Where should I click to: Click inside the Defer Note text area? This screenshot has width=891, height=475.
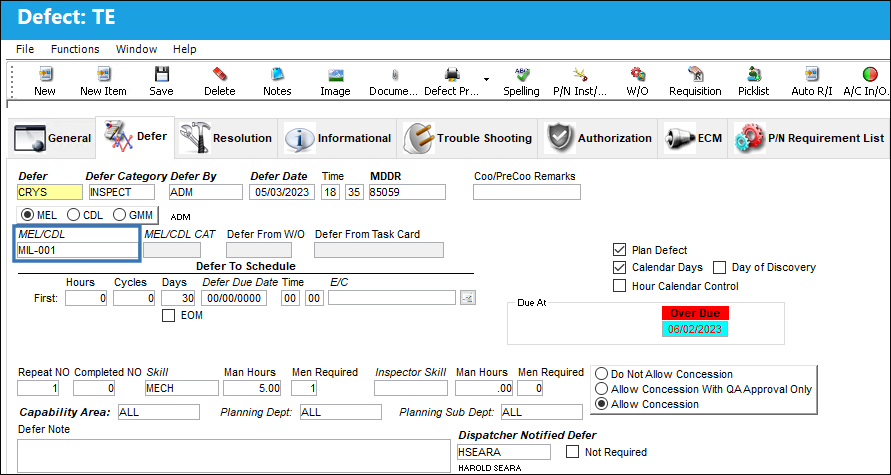coord(234,455)
